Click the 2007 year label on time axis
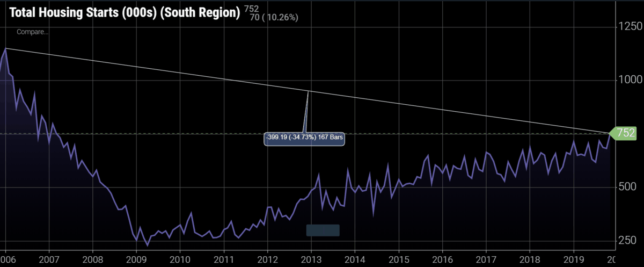The width and height of the screenshot is (644, 267). coord(49,259)
